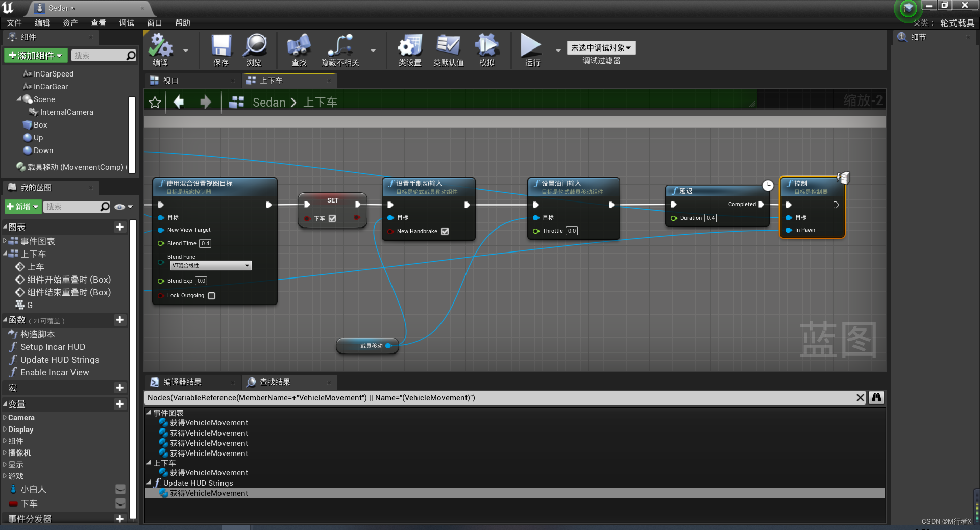Expand Camera variable category
980x530 pixels.
pos(5,417)
